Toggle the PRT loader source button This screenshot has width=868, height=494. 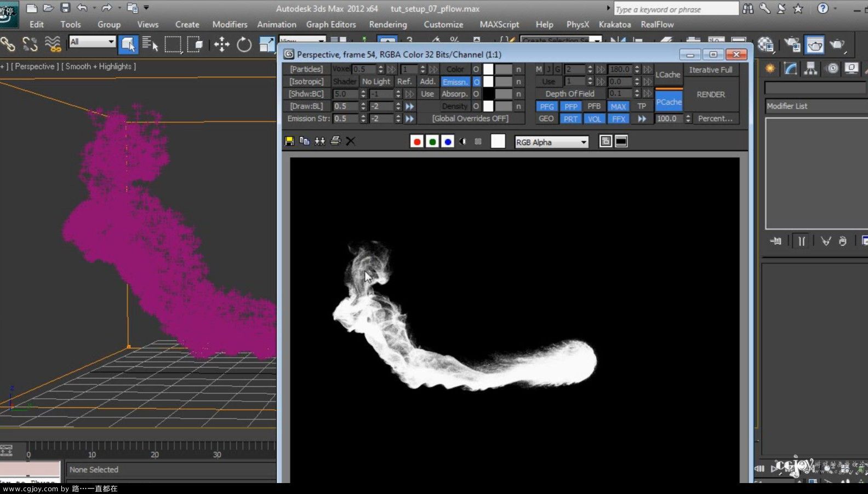pyautogui.click(x=570, y=119)
